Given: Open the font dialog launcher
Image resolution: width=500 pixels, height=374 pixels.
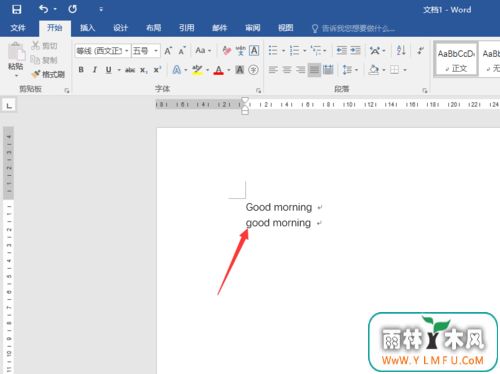Looking at the screenshot, I should coord(258,90).
